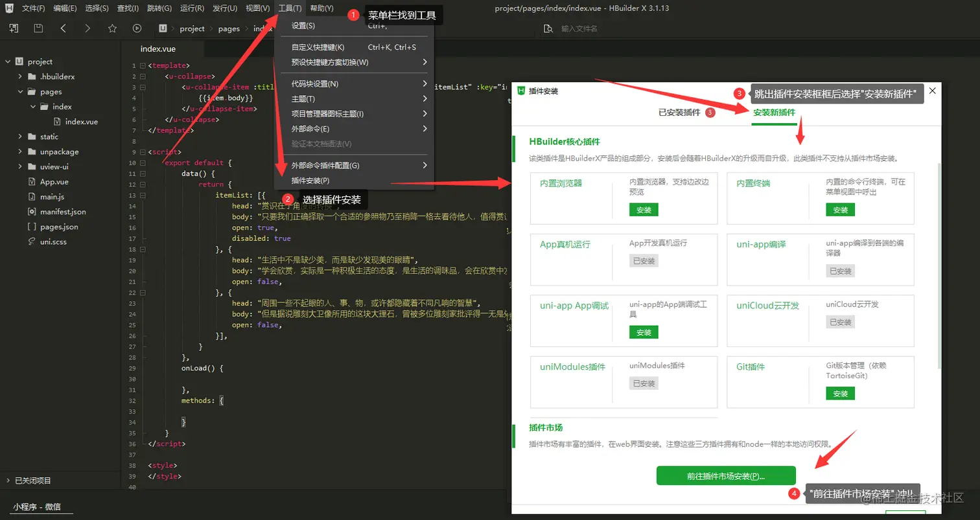This screenshot has width=980, height=520.
Task: Click the 小程序 - 微信 bottom tab
Action: (x=37, y=507)
